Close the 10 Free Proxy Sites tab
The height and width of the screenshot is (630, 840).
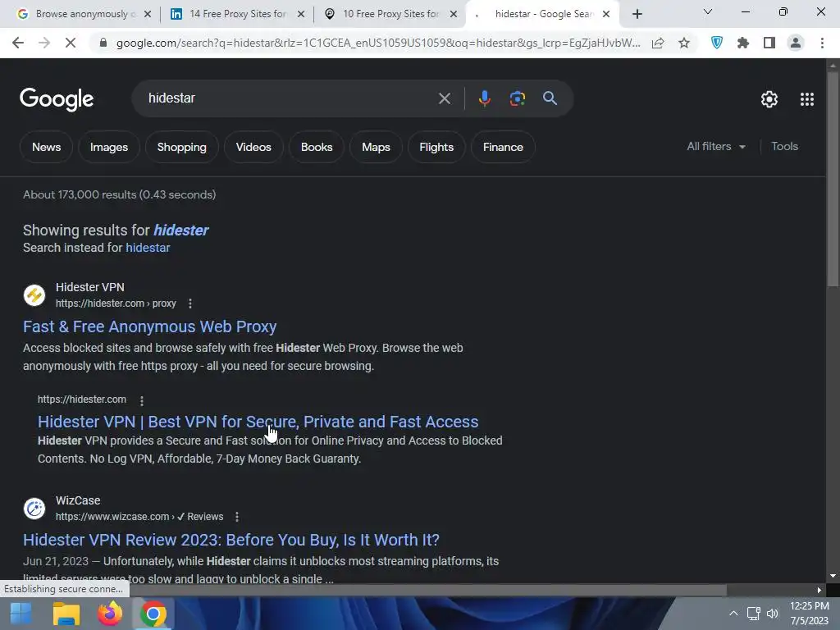coord(454,15)
